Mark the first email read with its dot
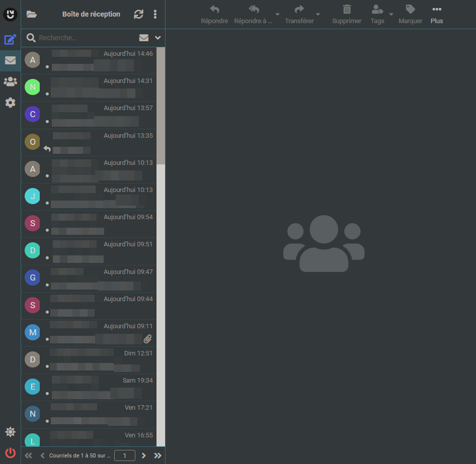The width and height of the screenshot is (476, 464). click(47, 65)
